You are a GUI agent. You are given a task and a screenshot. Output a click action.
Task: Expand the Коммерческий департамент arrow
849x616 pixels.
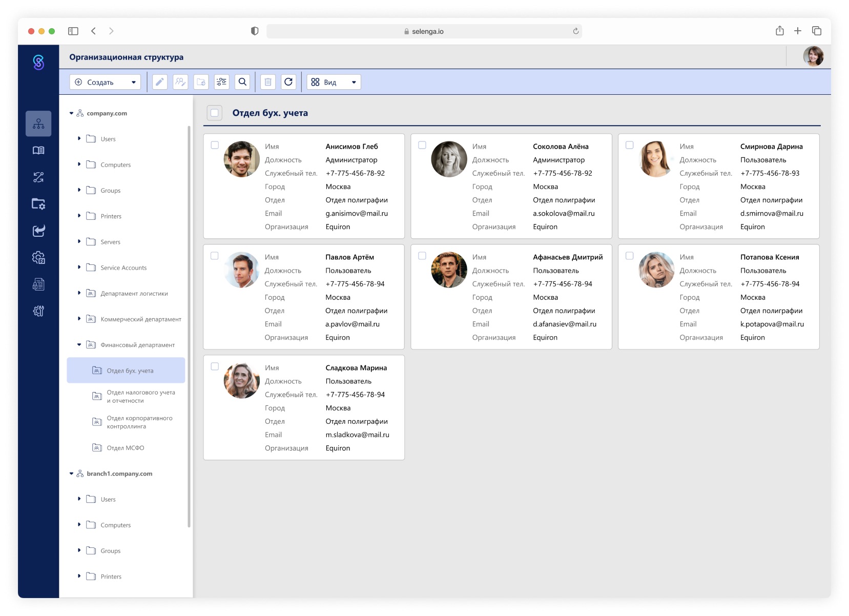point(79,318)
